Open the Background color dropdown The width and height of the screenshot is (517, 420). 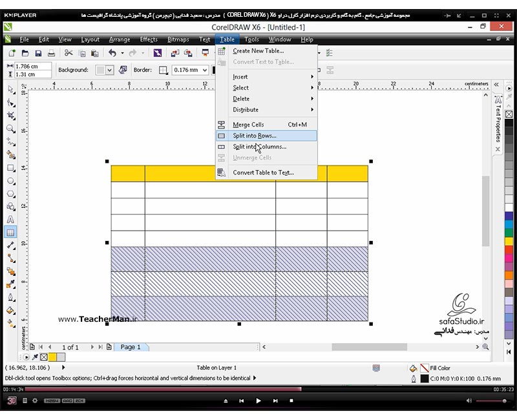[x=110, y=70]
